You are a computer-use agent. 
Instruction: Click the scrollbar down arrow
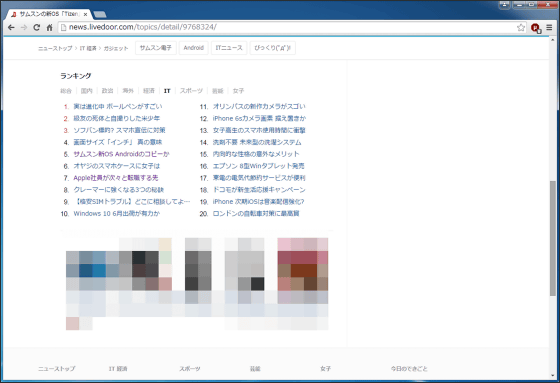[x=552, y=376]
